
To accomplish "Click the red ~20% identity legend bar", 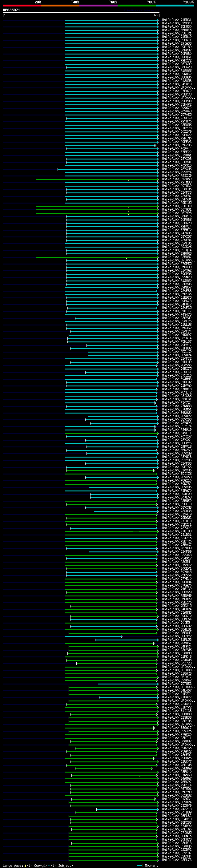I will [x=22, y=6].
